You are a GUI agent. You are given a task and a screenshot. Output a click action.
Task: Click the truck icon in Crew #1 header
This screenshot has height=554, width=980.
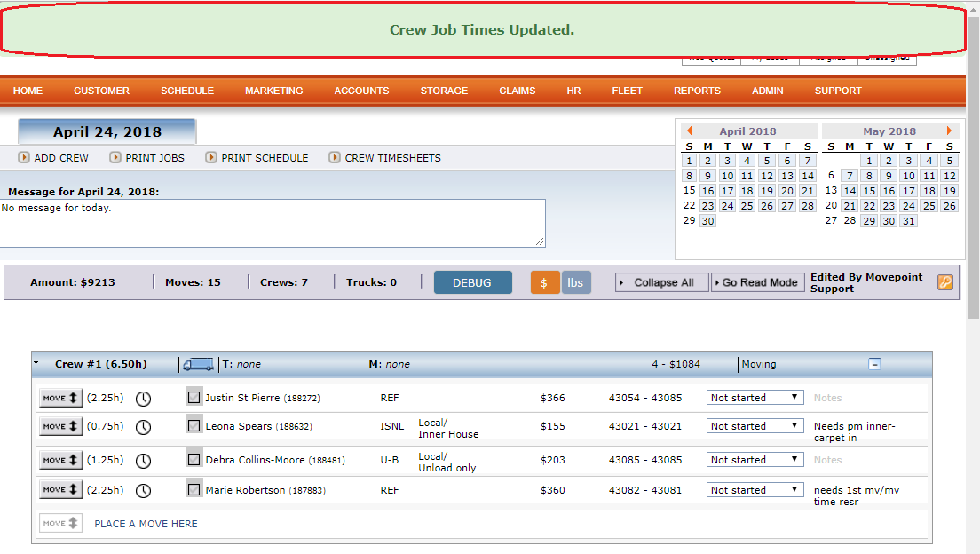pos(198,365)
